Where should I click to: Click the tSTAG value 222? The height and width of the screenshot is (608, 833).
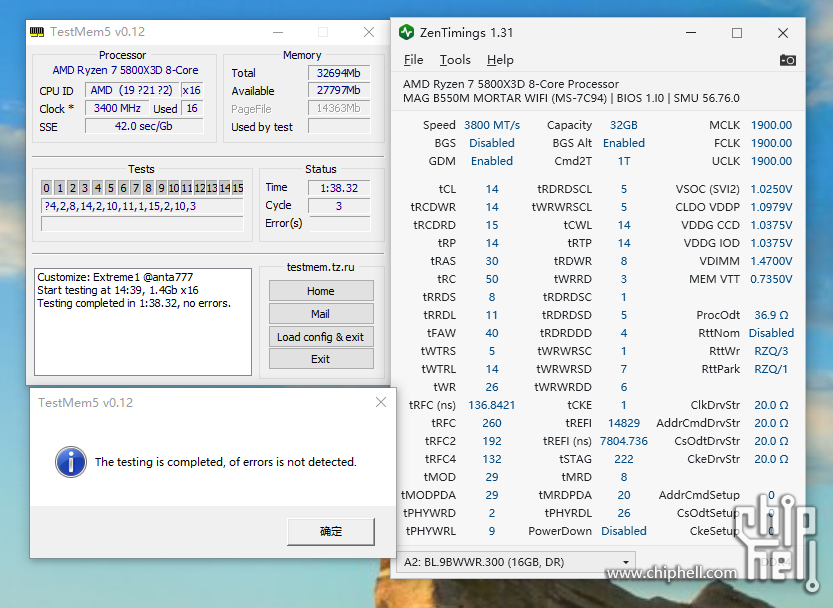pos(624,459)
